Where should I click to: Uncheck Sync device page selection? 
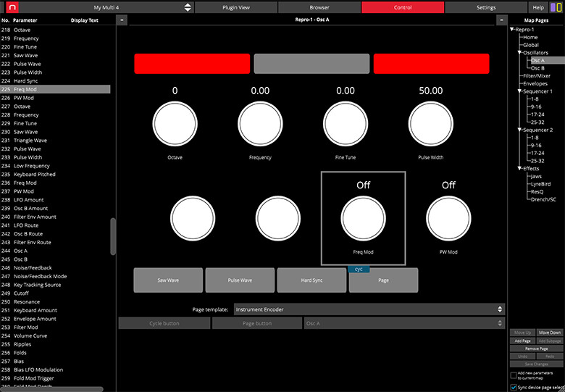point(514,388)
